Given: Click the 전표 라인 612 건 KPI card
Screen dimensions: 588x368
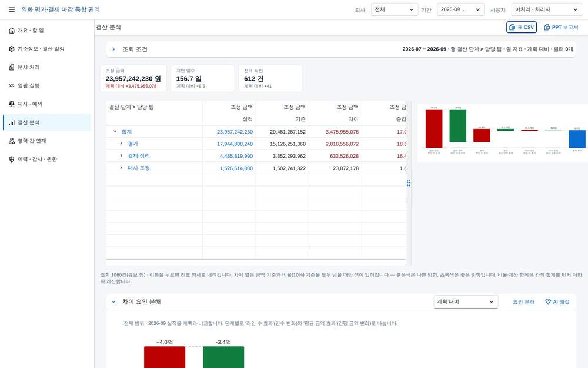Looking at the screenshot, I should click(270, 78).
